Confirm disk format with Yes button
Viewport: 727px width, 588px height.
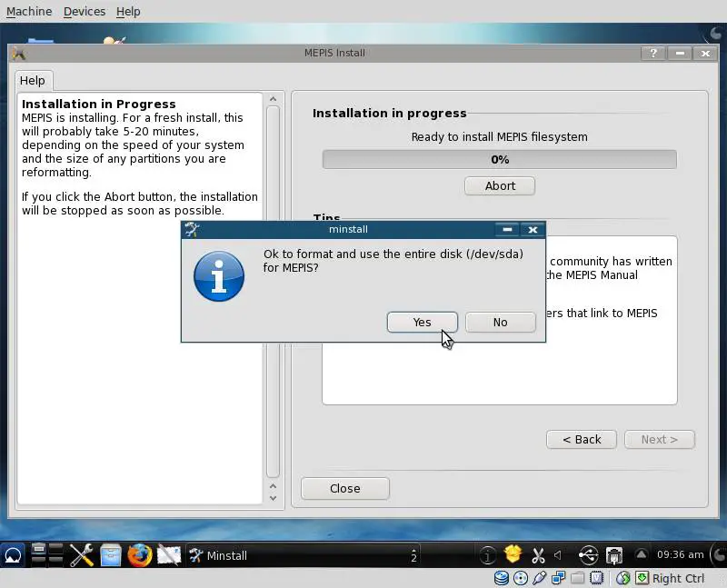click(x=423, y=323)
